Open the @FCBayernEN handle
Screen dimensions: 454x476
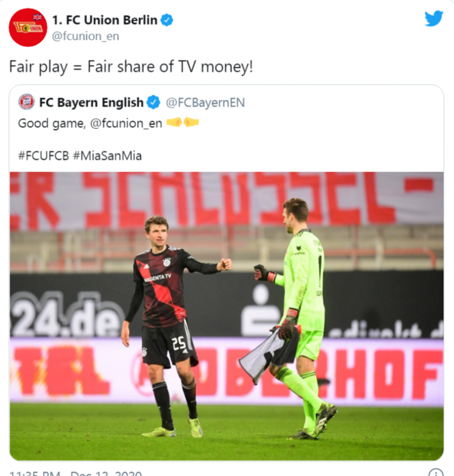[x=205, y=102]
